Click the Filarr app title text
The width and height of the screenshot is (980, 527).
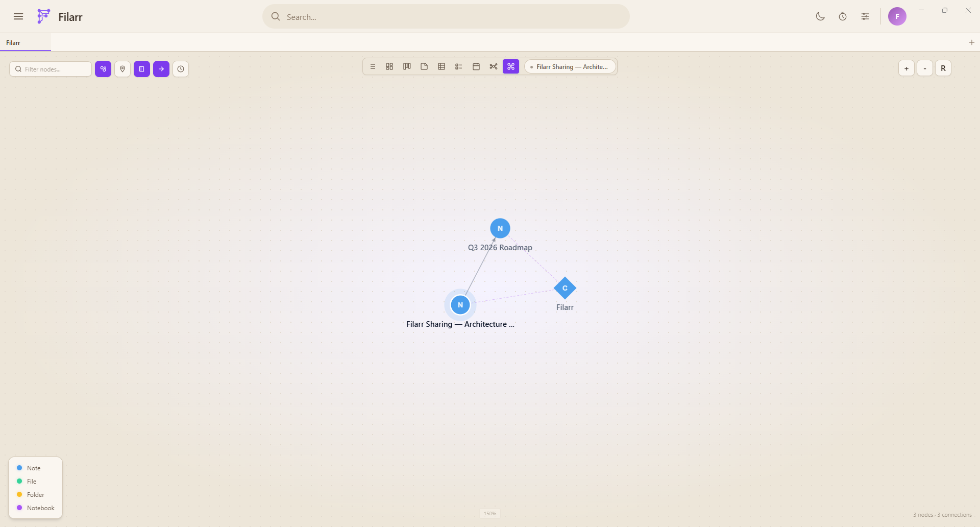[70, 17]
